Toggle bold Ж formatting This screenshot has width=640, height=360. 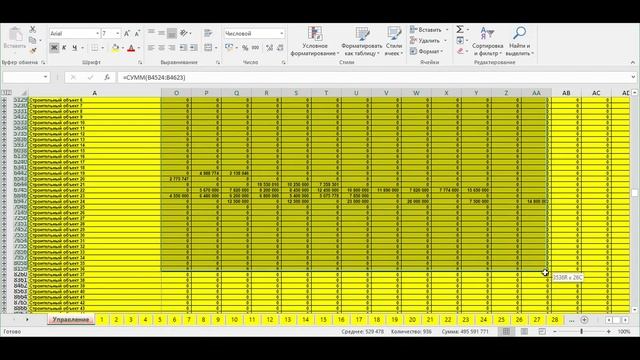[x=54, y=48]
